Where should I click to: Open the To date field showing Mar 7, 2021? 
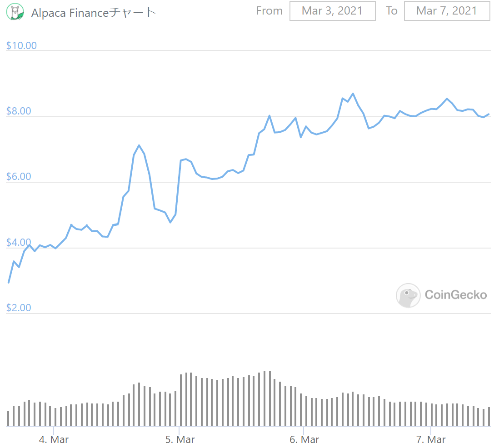point(447,11)
